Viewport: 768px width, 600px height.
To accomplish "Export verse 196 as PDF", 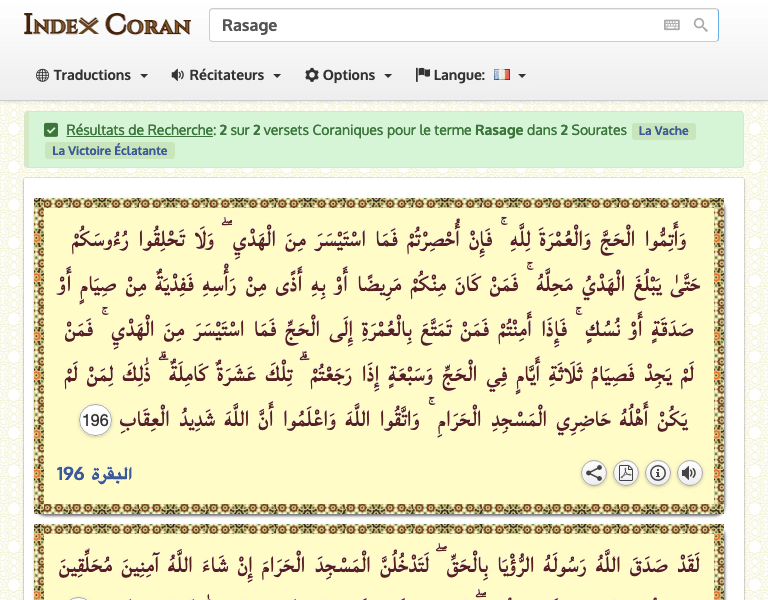I will [626, 473].
